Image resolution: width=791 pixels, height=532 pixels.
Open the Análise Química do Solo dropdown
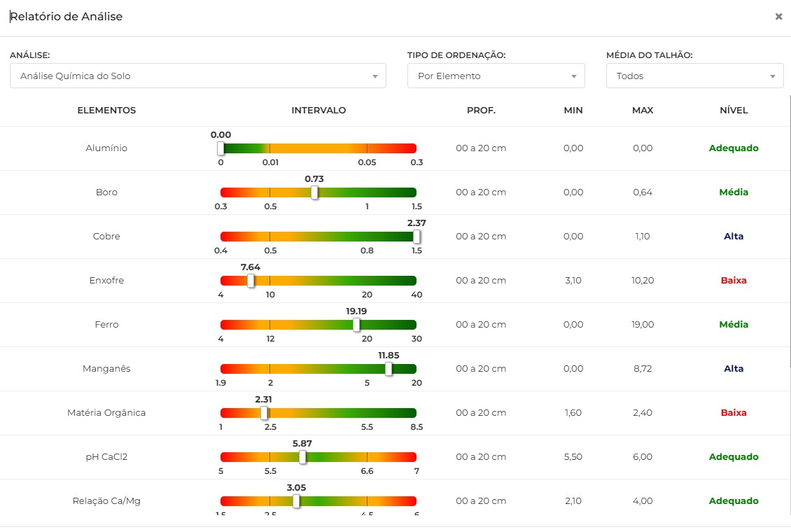(197, 76)
